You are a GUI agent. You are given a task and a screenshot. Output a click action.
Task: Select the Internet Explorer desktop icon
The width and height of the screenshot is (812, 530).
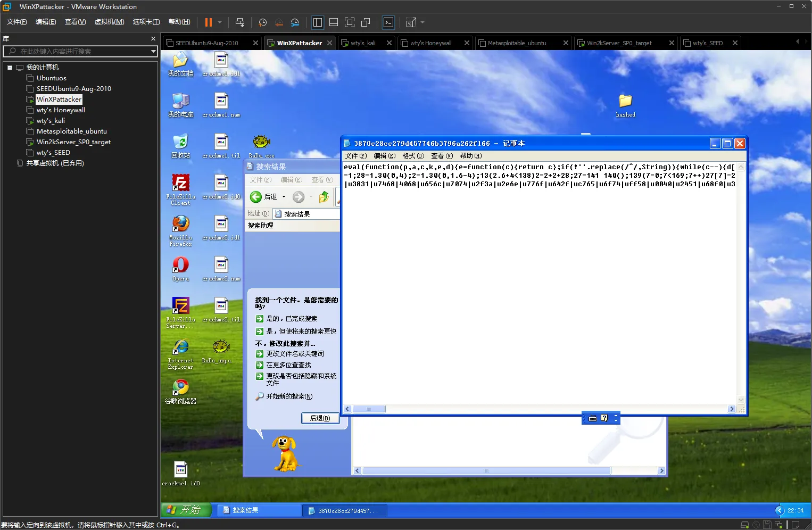click(x=180, y=354)
